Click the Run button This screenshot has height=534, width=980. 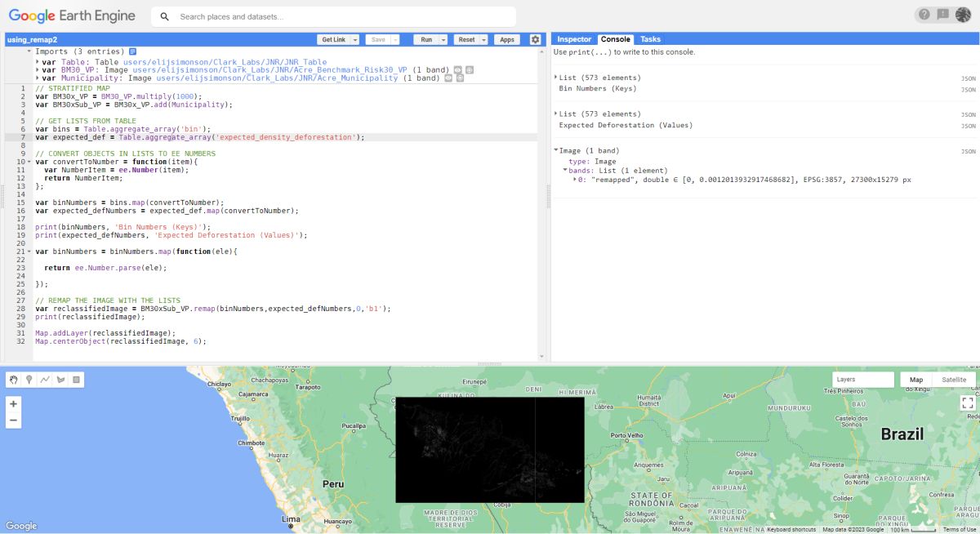pos(426,39)
